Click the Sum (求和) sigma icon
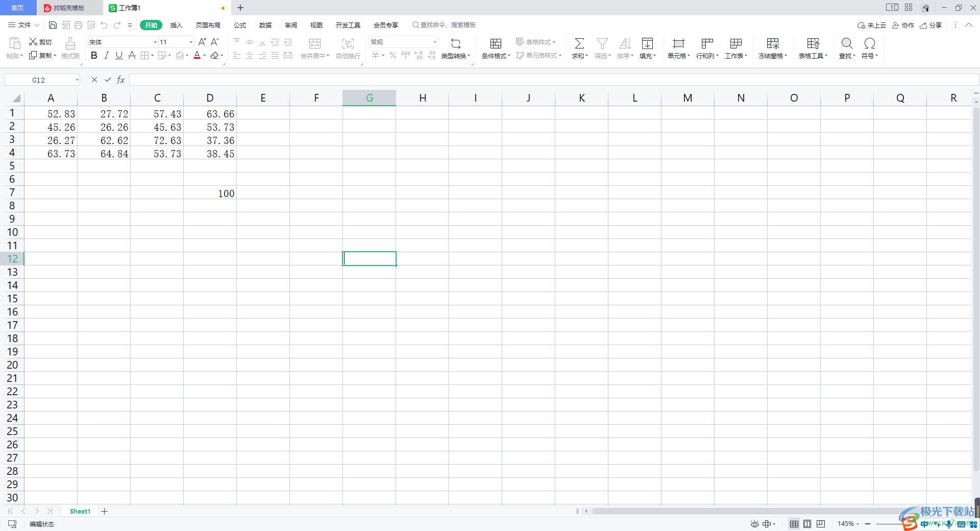This screenshot has width=980, height=531. [579, 43]
